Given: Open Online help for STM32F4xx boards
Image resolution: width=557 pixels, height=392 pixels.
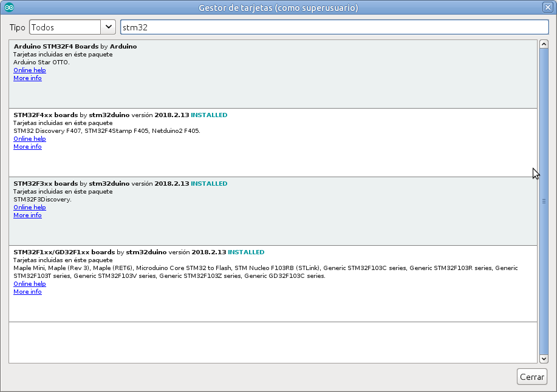Looking at the screenshot, I should coord(30,139).
